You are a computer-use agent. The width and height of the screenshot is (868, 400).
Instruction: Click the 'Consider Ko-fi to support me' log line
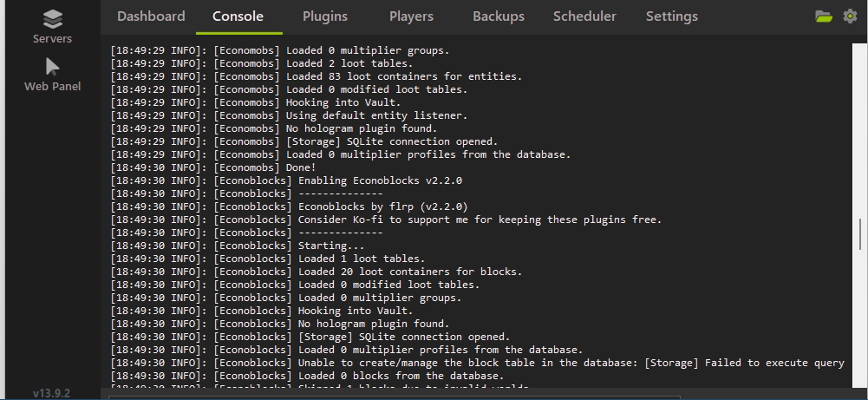coord(434,220)
